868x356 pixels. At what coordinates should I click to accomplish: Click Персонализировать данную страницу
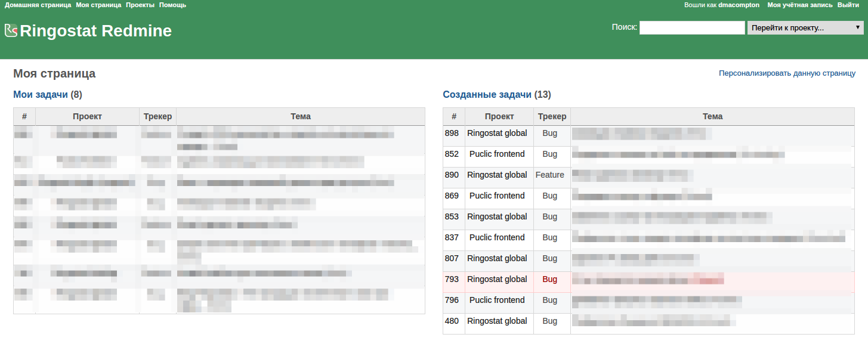pyautogui.click(x=786, y=73)
